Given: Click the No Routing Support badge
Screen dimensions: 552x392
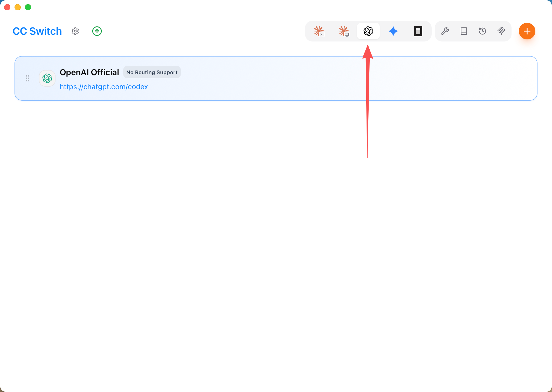Looking at the screenshot, I should (152, 72).
